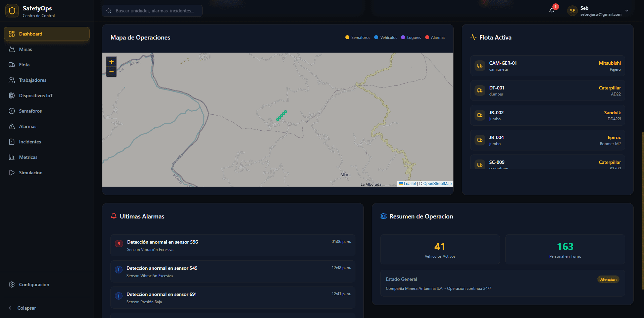The image size is (644, 318).
Task: Open the OpenStreetMap attribution link
Action: coord(437,184)
